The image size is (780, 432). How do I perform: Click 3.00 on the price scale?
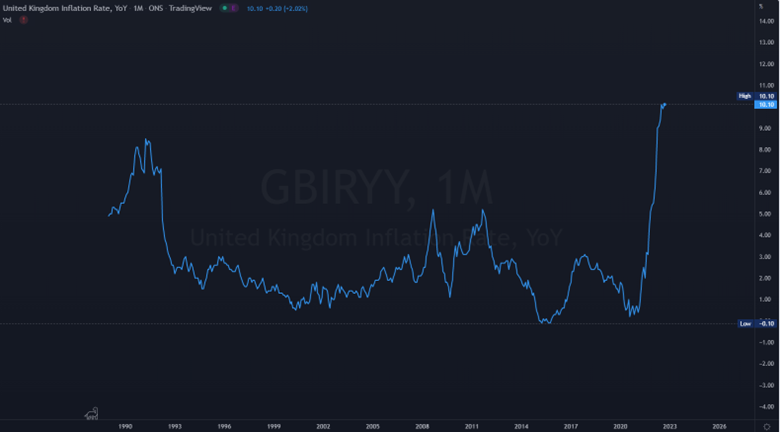766,256
